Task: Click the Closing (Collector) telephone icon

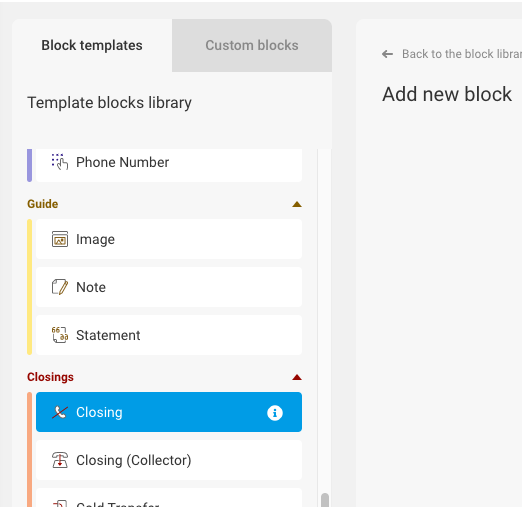Action: click(60, 460)
